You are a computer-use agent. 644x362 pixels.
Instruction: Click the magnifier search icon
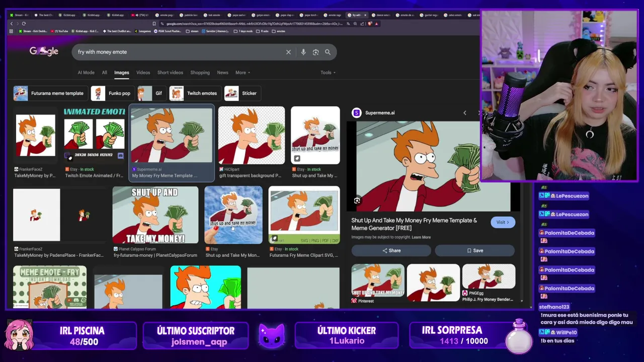pyautogui.click(x=328, y=52)
